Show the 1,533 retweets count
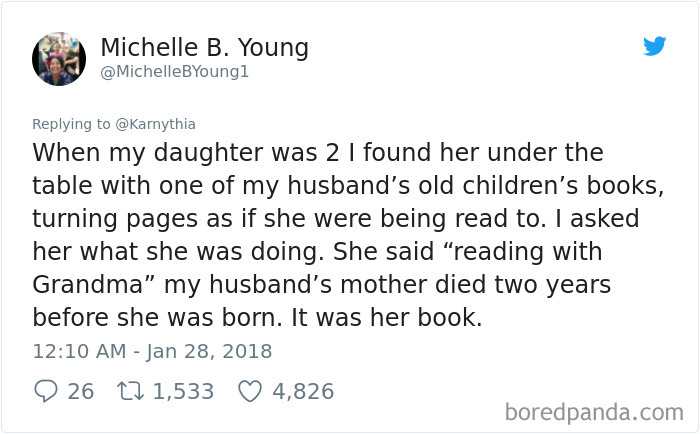This screenshot has width=700, height=434. click(183, 392)
